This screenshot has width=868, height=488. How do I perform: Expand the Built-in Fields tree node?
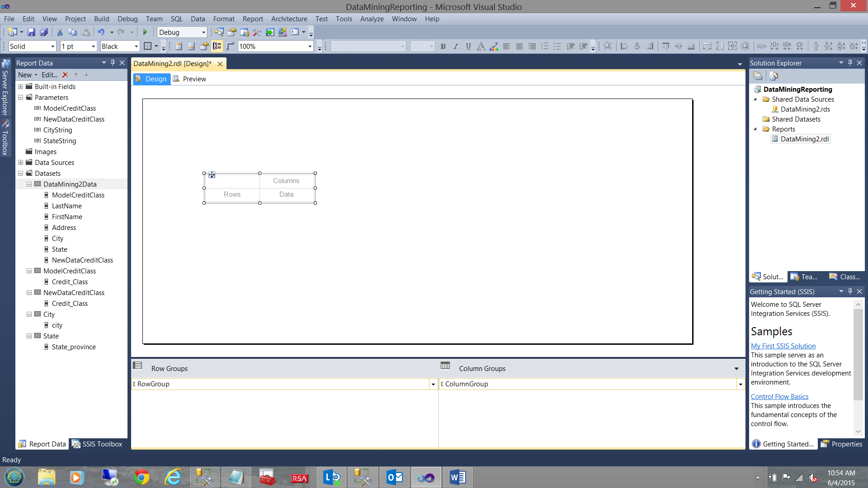click(20, 87)
